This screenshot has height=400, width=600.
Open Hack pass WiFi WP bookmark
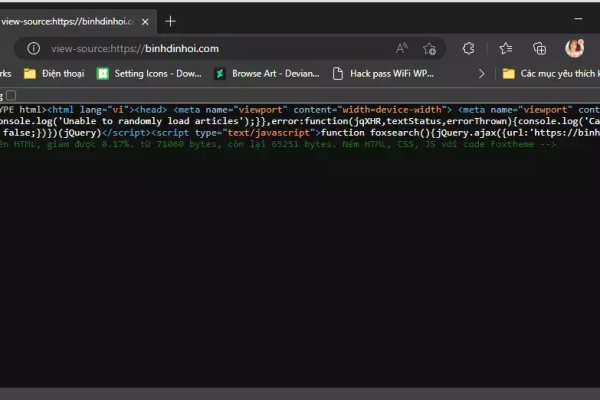pyautogui.click(x=383, y=73)
